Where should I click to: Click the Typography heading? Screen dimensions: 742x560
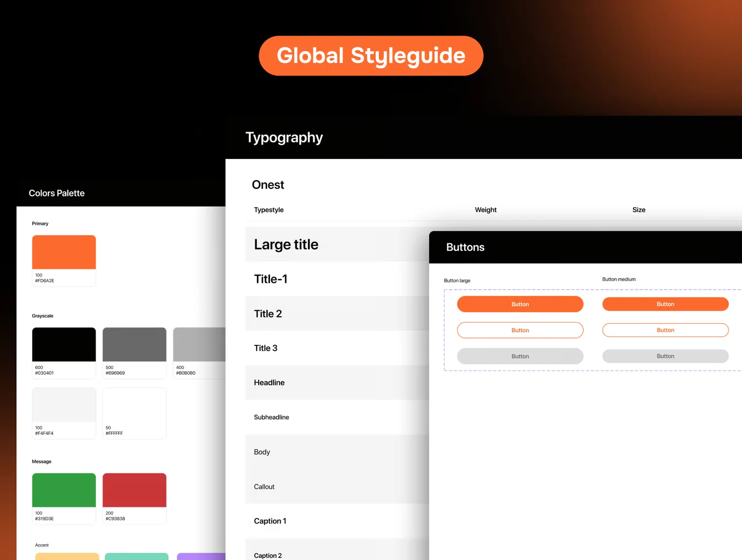pos(284,138)
